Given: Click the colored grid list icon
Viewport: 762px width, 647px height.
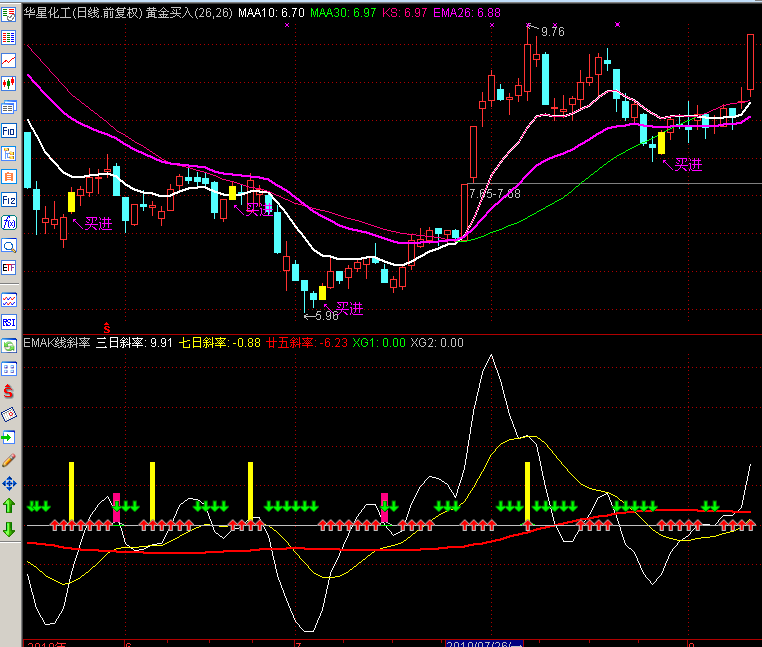Looking at the screenshot, I should (9, 37).
